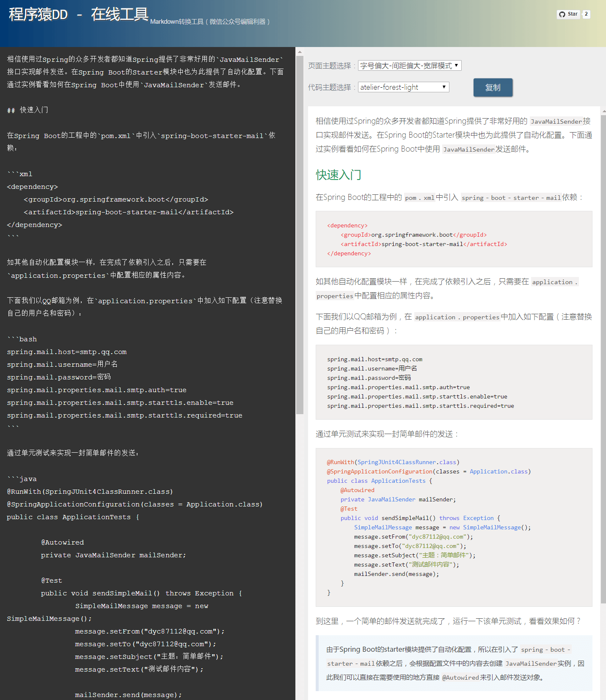Click the 复制 copy button
This screenshot has width=606, height=700.
493,87
